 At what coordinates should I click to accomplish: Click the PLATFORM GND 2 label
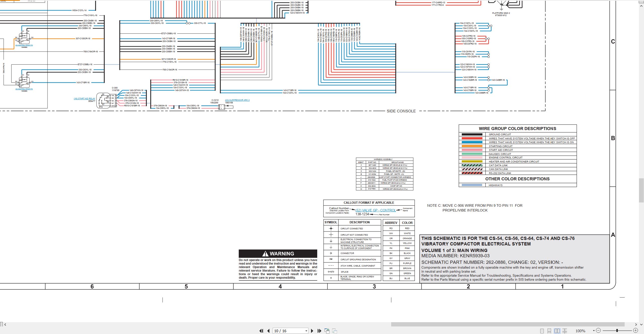[501, 13]
